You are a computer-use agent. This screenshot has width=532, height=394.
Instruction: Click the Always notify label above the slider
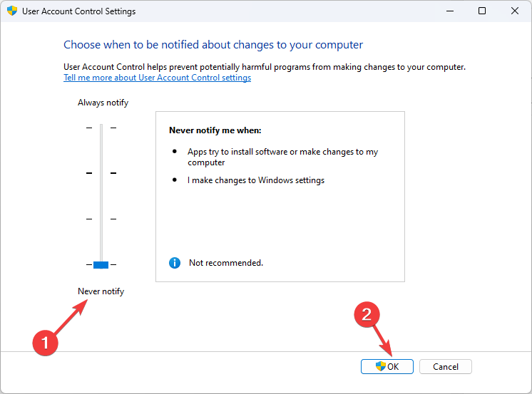click(x=103, y=103)
